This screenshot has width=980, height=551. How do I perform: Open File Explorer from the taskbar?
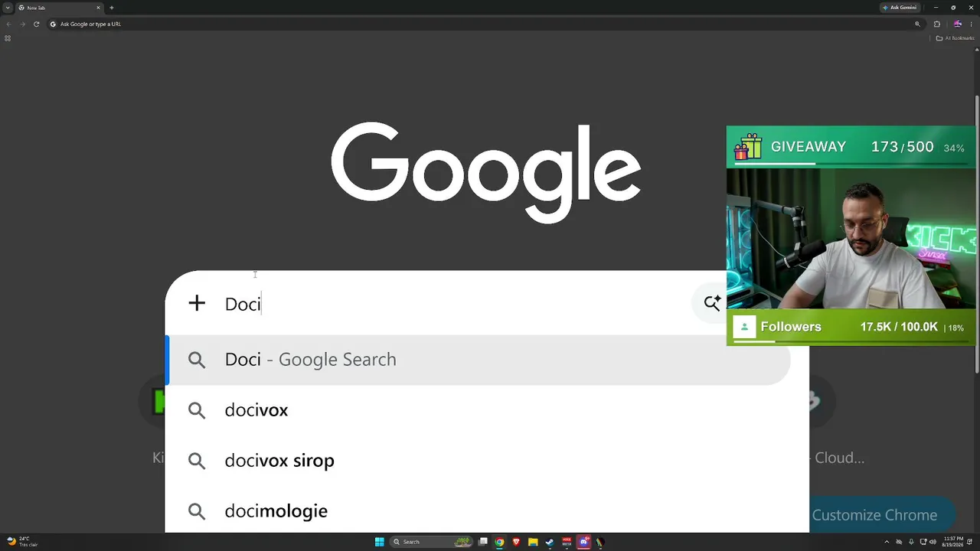coord(533,542)
